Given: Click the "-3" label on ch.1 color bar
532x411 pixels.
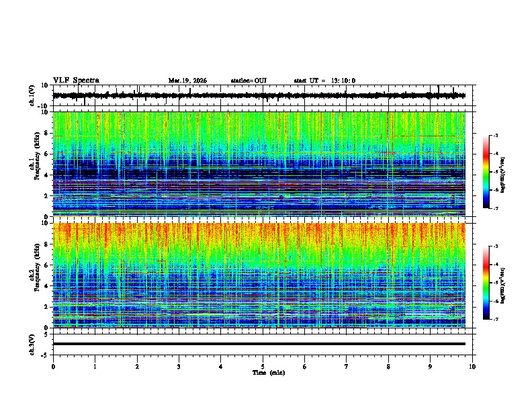Looking at the screenshot, I should 496,136.
